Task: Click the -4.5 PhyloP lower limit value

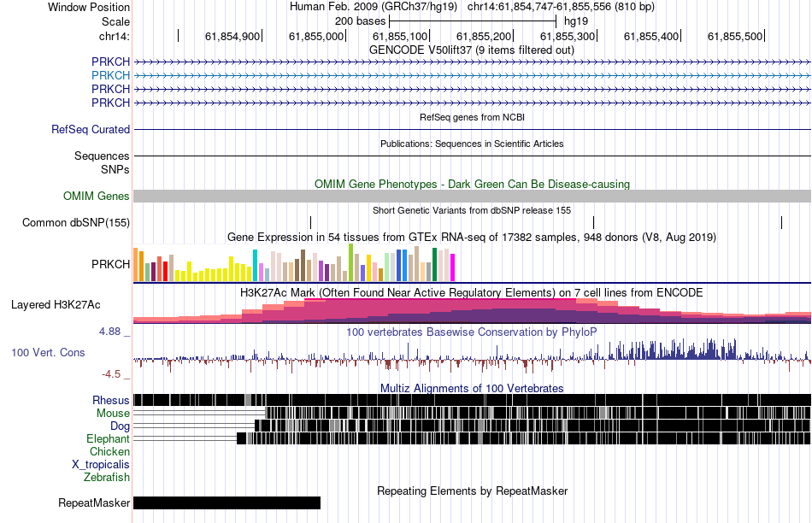Action: tap(111, 373)
